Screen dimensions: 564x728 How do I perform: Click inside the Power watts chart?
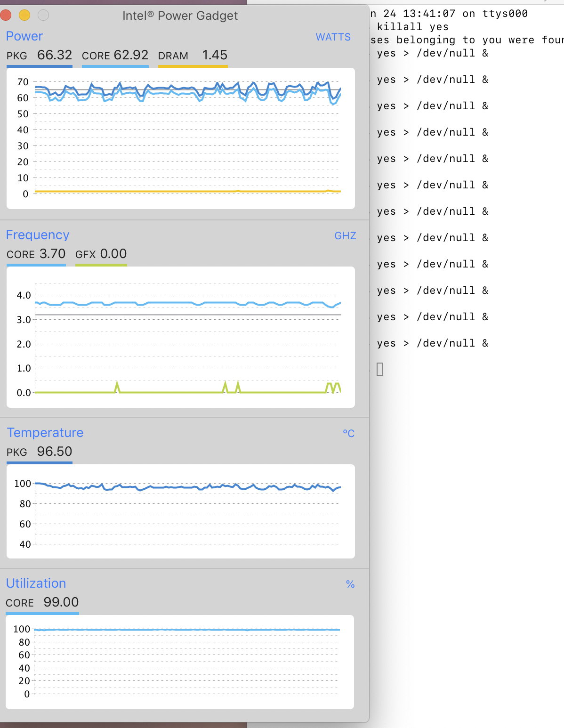181,138
